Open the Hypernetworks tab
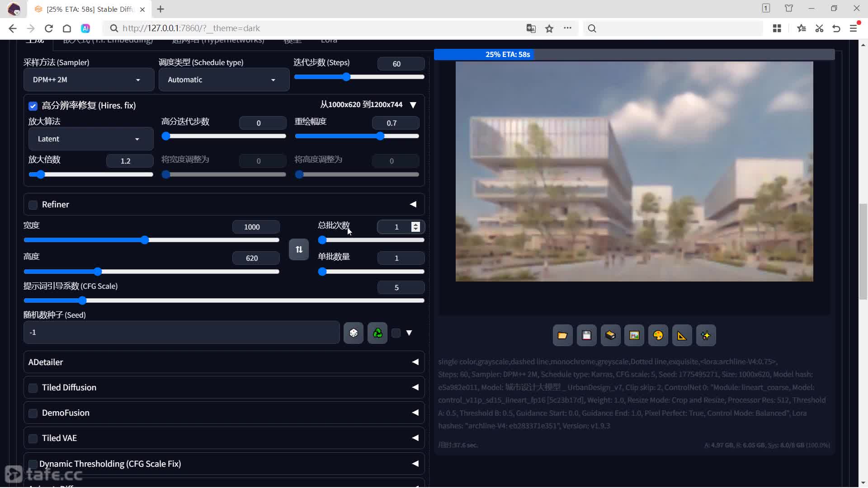This screenshot has width=868, height=488. tap(218, 41)
